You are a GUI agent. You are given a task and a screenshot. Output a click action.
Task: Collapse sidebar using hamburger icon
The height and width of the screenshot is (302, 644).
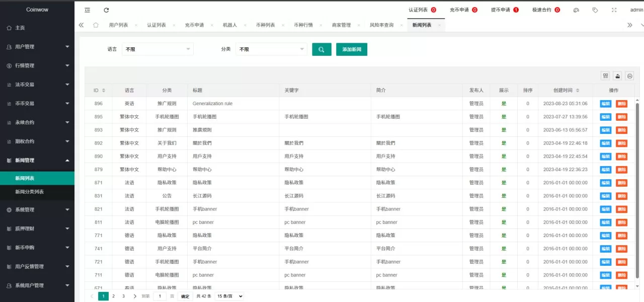(87, 10)
